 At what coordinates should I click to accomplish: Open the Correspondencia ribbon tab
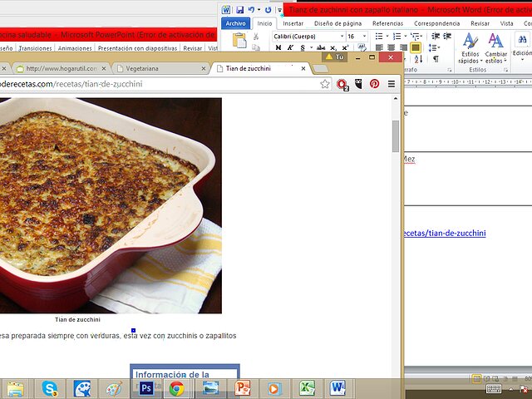click(x=437, y=23)
